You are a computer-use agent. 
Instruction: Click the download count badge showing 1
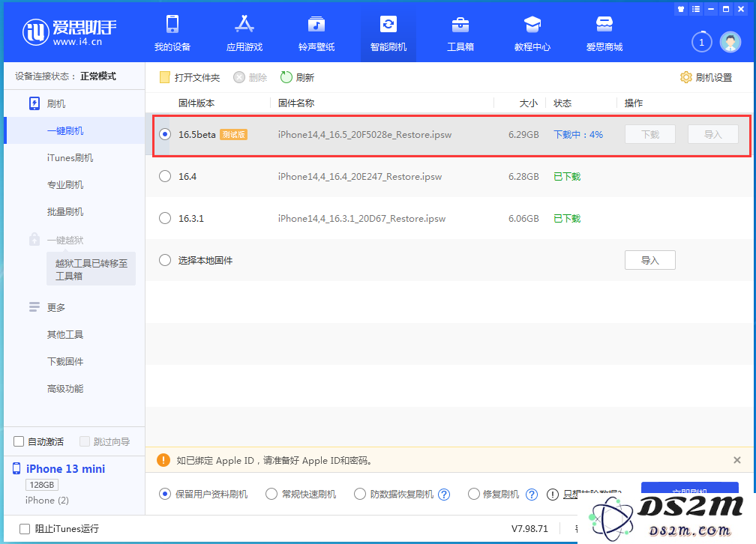[x=701, y=43]
